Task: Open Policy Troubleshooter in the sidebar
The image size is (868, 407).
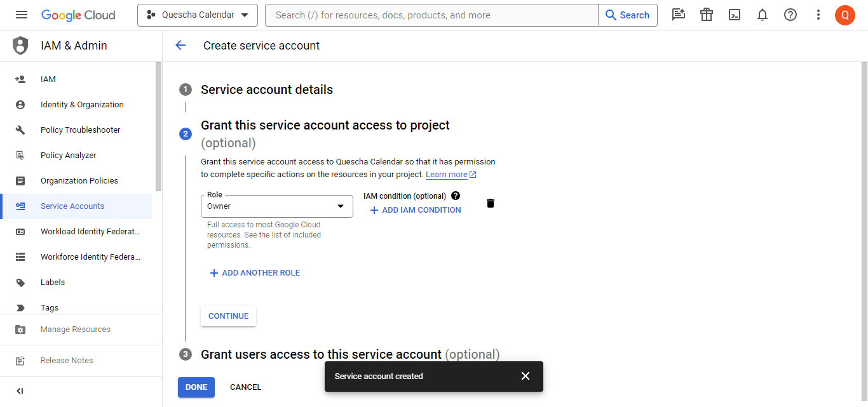Action: 80,130
